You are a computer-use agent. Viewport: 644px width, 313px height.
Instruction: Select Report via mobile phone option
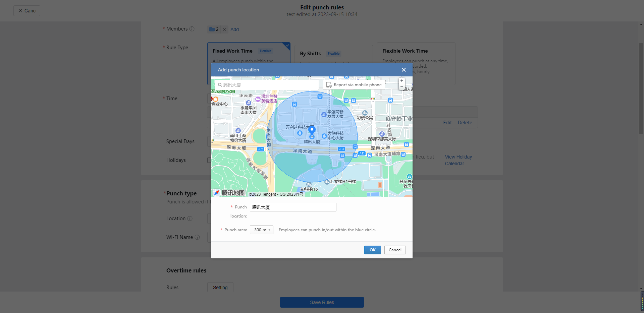pyautogui.click(x=354, y=85)
